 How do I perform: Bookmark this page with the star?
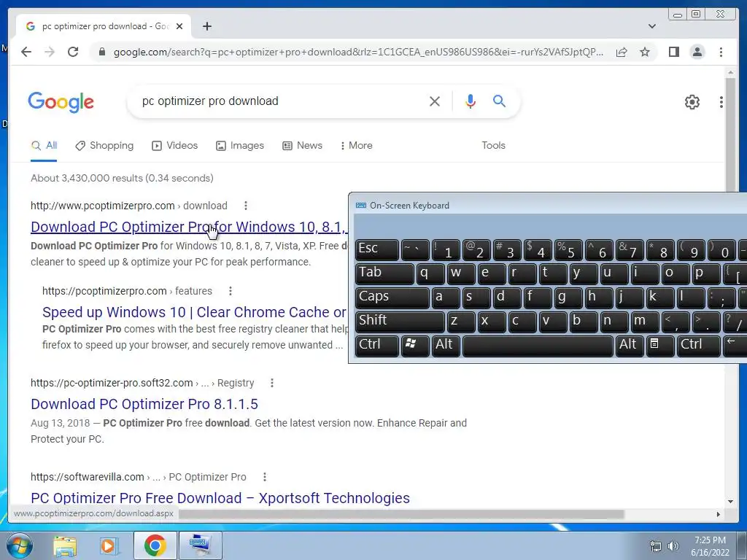pos(645,52)
